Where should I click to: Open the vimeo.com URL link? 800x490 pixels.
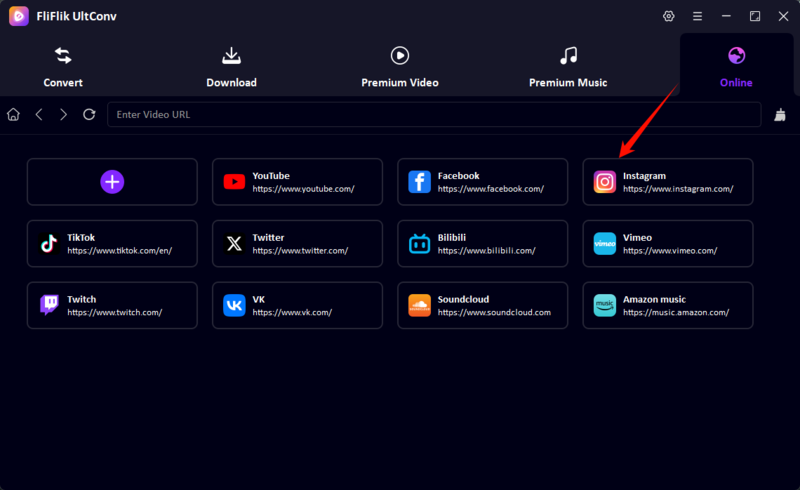(670, 251)
